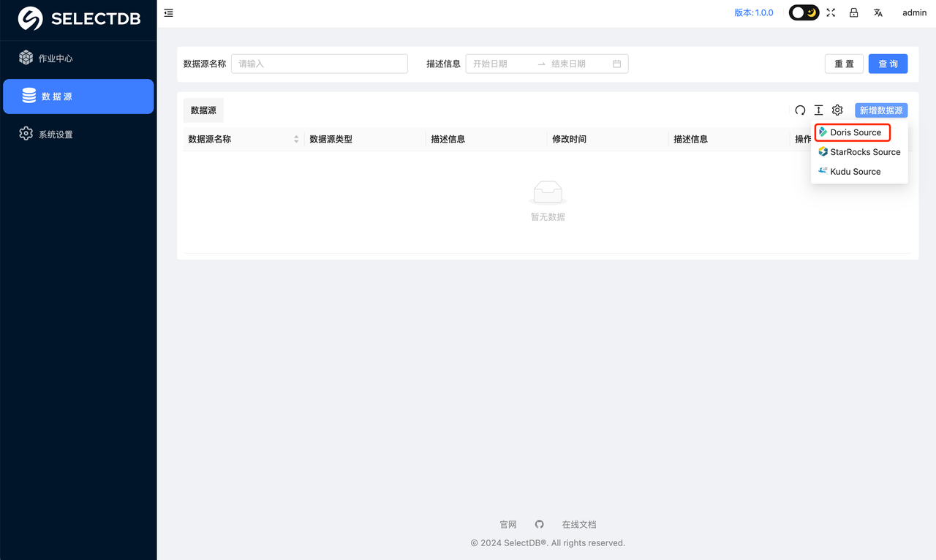
Task: Choose Kudu Source from the dropdown
Action: (859, 171)
